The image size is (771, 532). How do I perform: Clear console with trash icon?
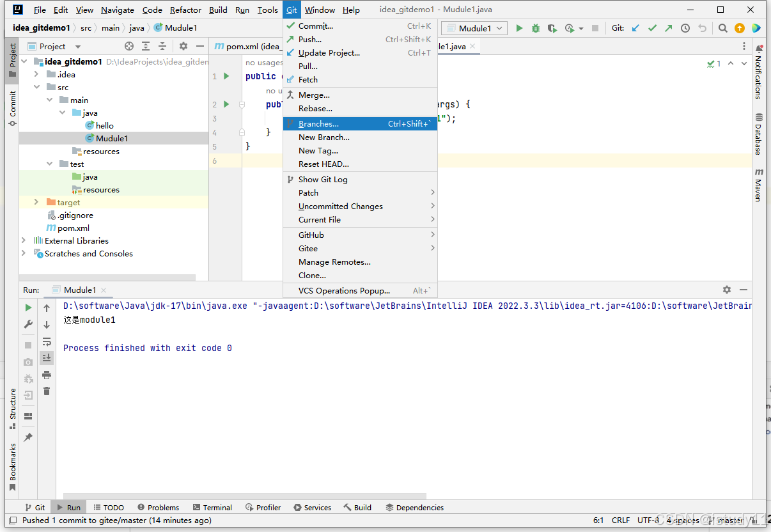click(x=47, y=391)
